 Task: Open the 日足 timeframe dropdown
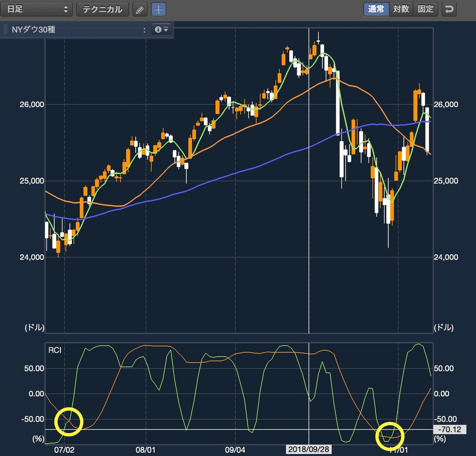36,9
